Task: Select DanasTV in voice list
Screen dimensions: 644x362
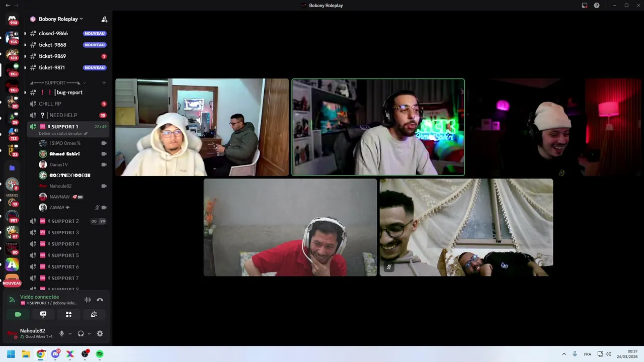Action: (73, 164)
